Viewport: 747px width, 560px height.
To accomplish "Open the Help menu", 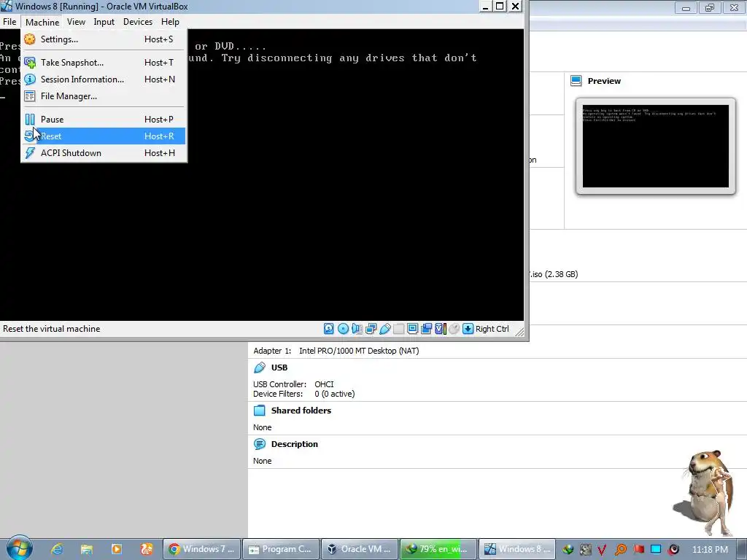I will [170, 22].
